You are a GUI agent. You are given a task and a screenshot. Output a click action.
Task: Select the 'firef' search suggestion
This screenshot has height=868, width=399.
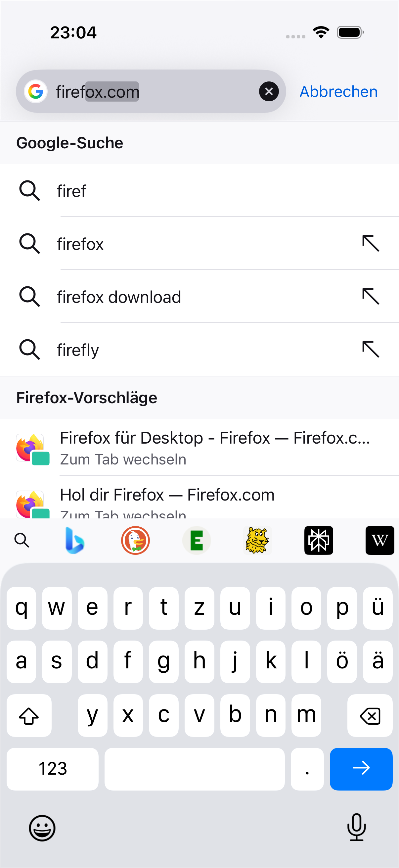pos(199,191)
